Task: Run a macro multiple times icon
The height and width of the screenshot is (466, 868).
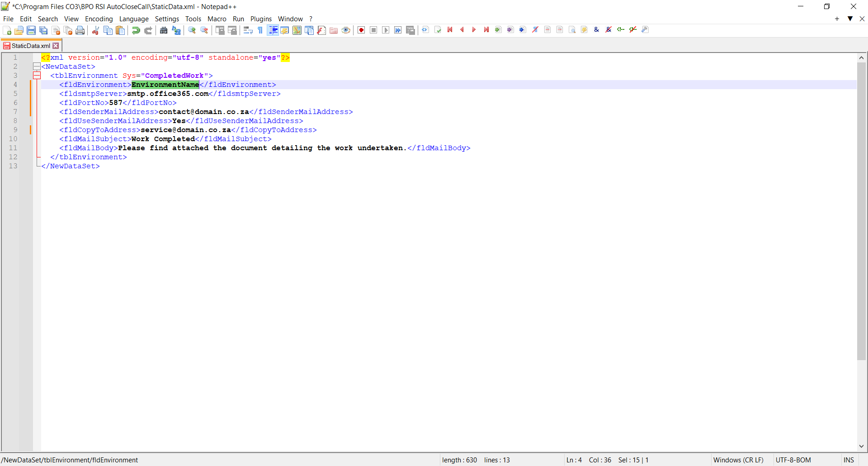Action: coord(398,30)
